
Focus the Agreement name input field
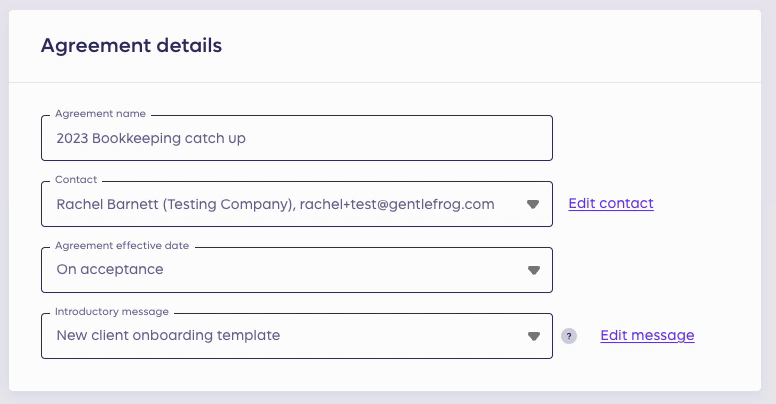pyautogui.click(x=297, y=138)
